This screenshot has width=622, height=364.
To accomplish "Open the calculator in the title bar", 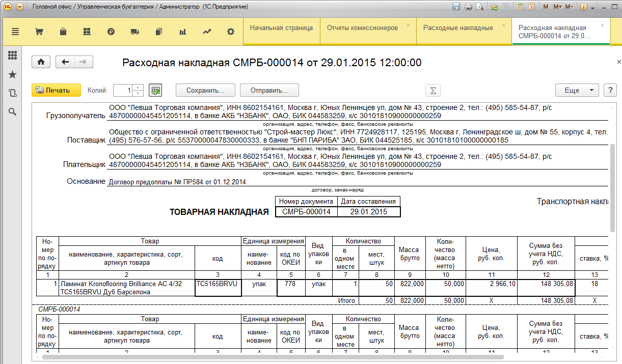I will click(x=520, y=7).
